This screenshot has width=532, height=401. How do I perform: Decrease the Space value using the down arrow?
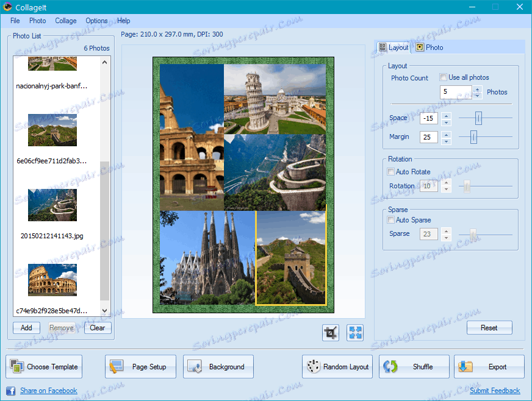click(x=446, y=122)
